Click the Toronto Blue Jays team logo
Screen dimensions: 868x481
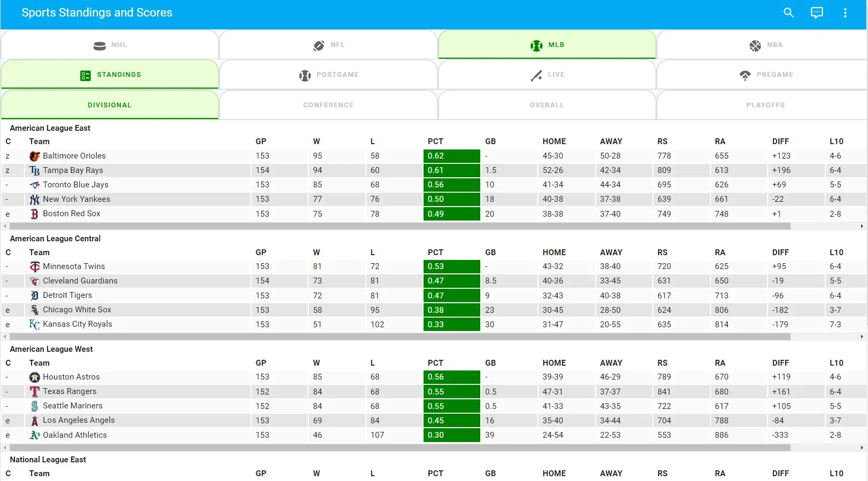click(x=35, y=185)
